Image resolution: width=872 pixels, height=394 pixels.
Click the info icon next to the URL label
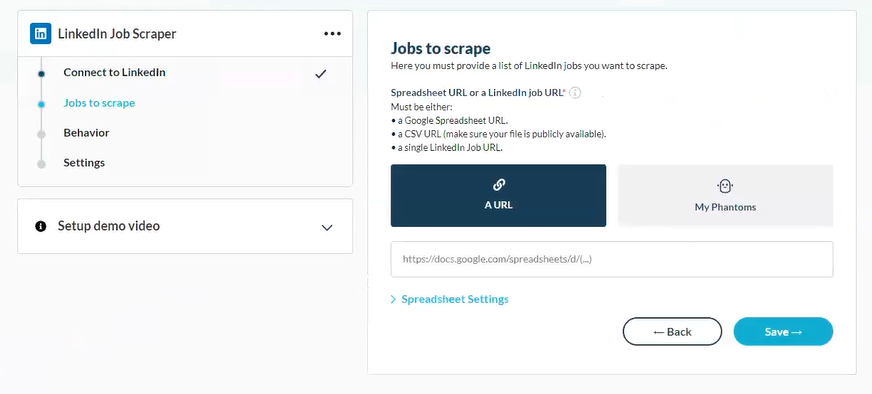coord(576,93)
